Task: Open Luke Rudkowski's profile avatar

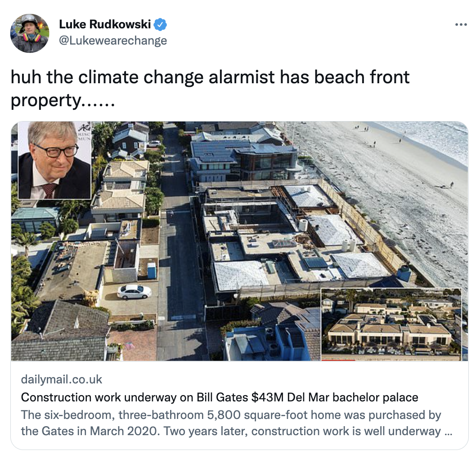Action: point(30,33)
